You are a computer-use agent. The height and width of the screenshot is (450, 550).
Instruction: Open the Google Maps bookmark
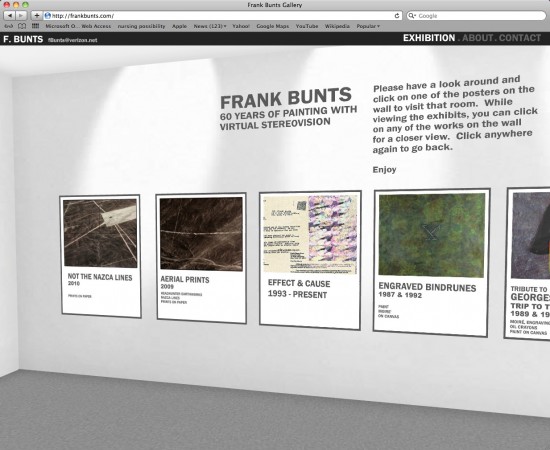(x=273, y=26)
